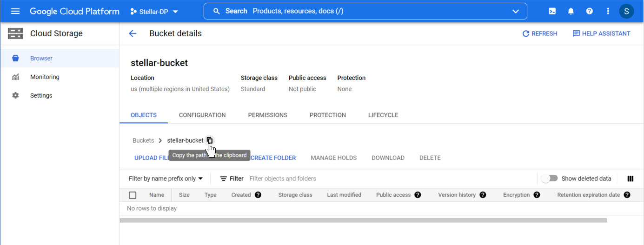The height and width of the screenshot is (245, 644).
Task: Open the Stellar-DP project selector
Action: (x=154, y=11)
